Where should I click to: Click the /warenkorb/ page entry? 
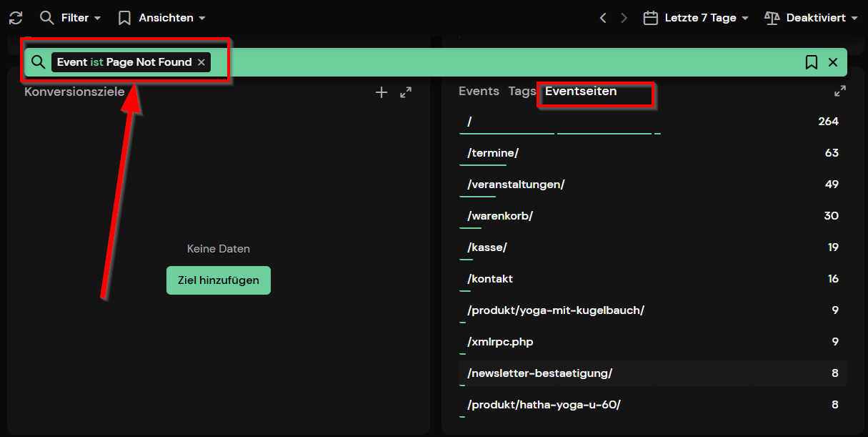coord(500,216)
